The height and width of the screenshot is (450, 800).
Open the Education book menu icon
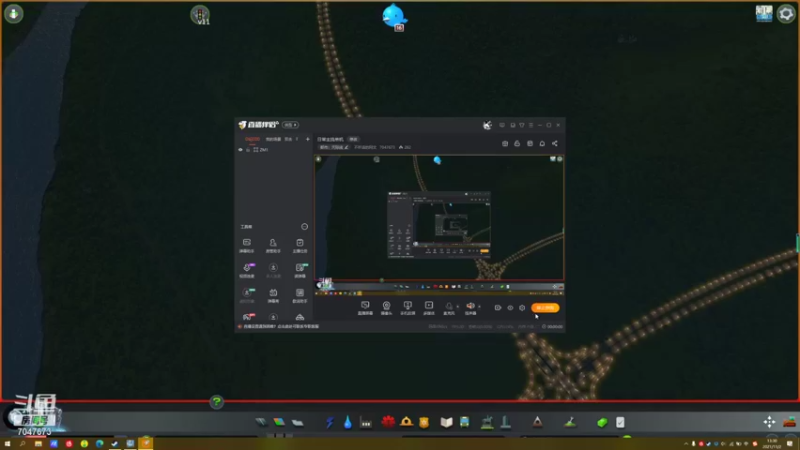click(x=446, y=422)
